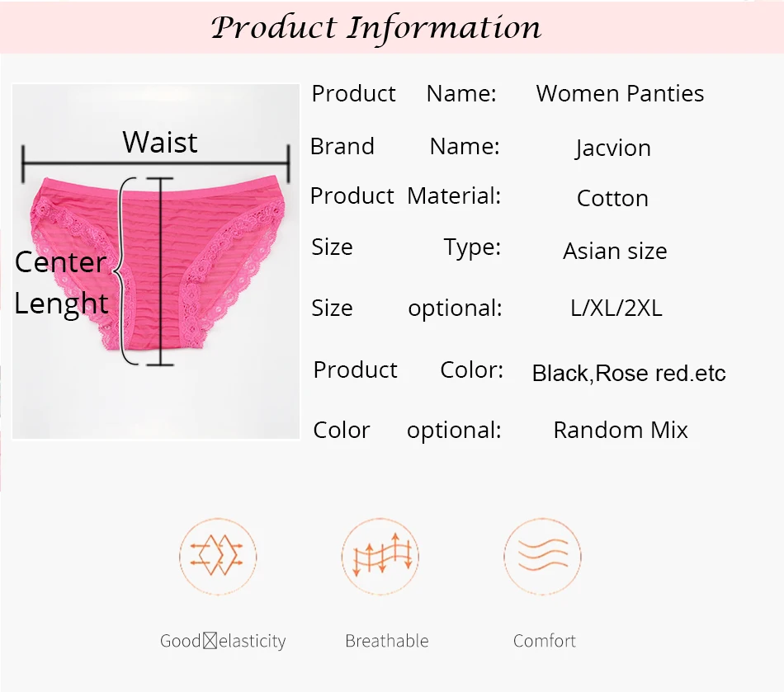Click the Breathable text label

point(387,641)
